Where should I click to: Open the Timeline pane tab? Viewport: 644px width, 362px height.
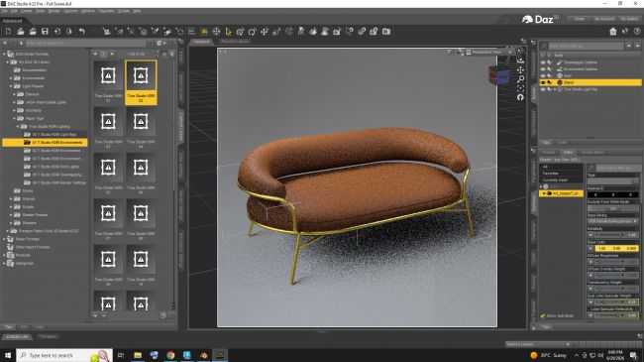pyautogui.click(x=49, y=336)
